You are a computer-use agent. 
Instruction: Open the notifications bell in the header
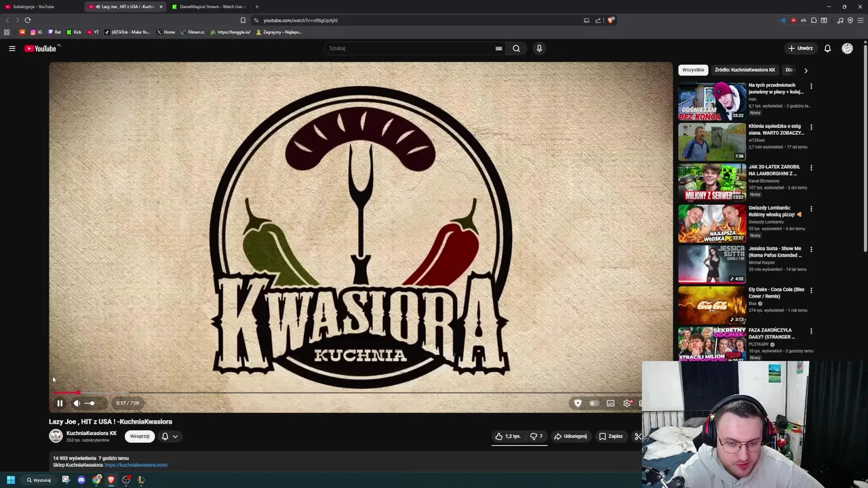[x=827, y=48]
